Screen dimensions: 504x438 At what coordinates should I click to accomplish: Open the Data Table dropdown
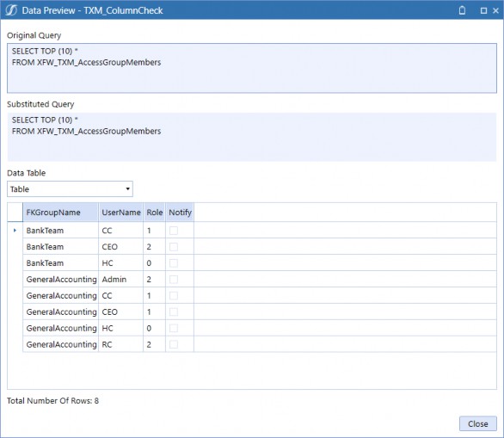pyautogui.click(x=70, y=188)
